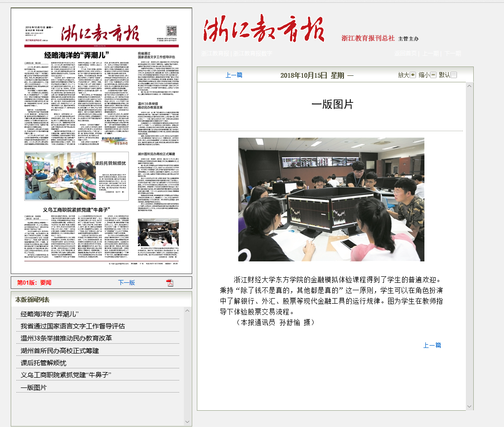This screenshot has width=504, height=427.
Task: Click the 放大 zoom-in plus icon
Action: [x=413, y=75]
